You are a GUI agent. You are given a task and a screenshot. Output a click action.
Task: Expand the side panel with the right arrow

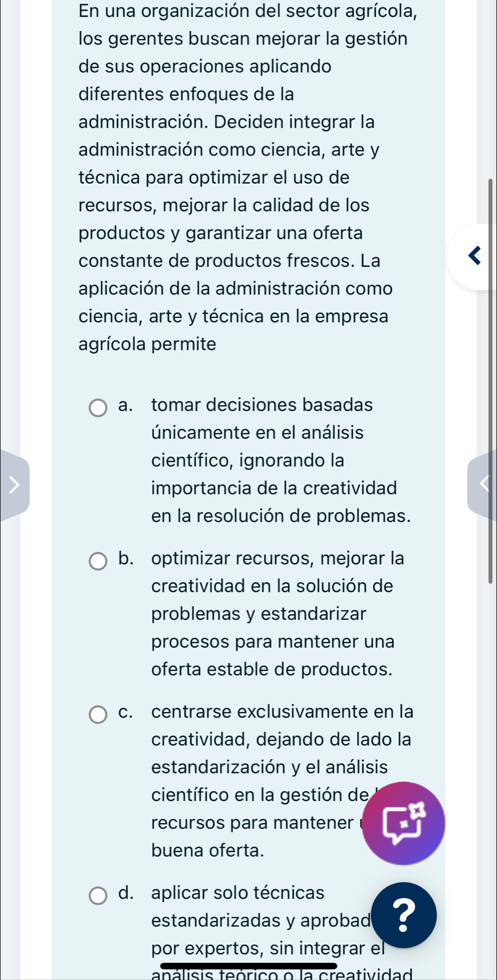pos(14,485)
